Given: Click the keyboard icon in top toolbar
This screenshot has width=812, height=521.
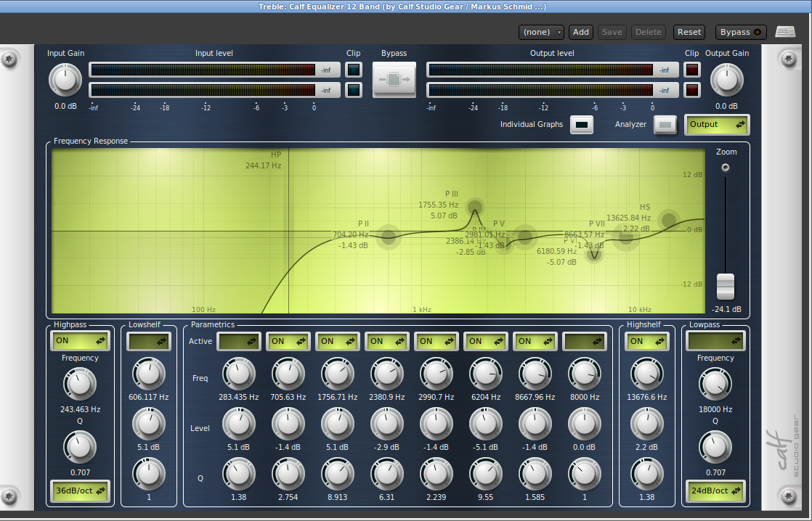Looking at the screenshot, I should click(x=785, y=32).
